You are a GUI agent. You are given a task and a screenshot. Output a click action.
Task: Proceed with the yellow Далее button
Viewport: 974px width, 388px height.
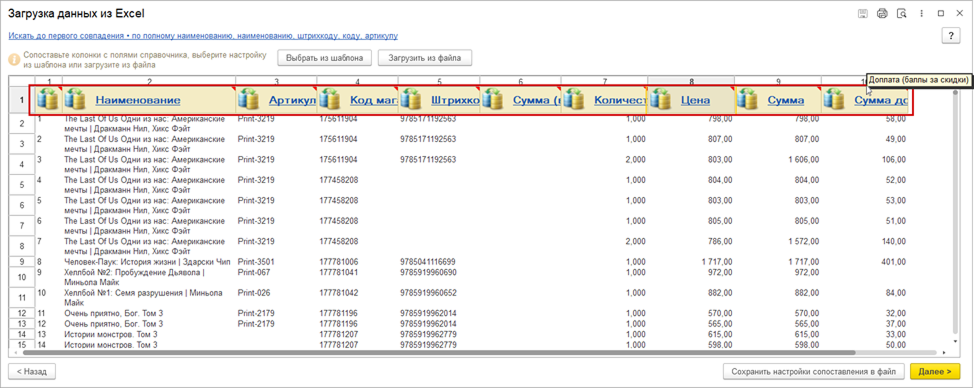(935, 371)
